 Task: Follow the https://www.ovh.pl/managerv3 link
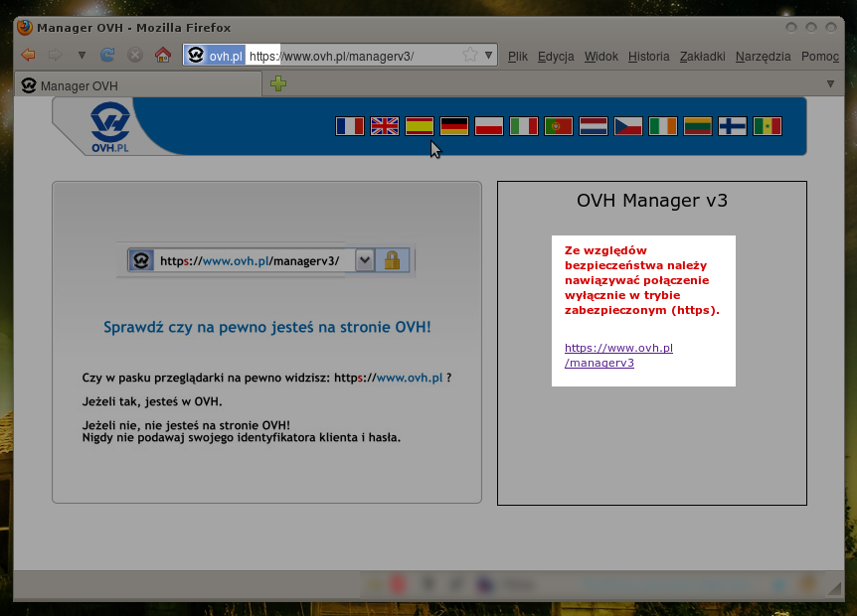pos(618,355)
